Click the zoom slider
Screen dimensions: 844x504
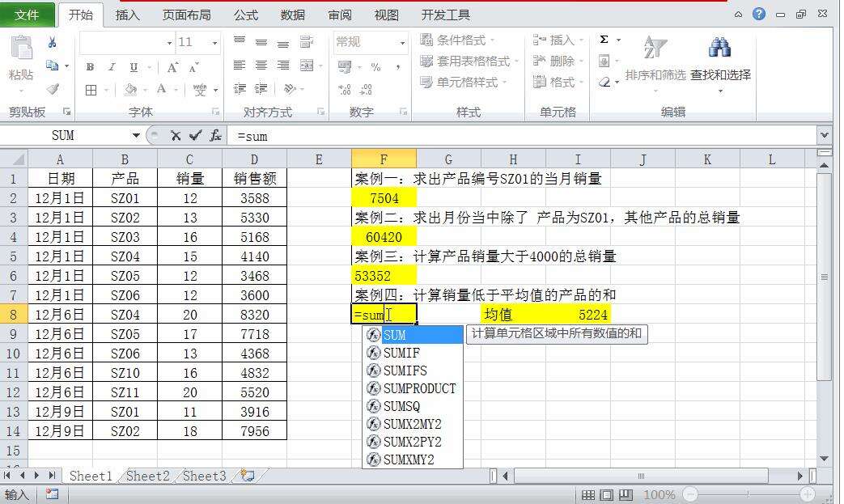[749, 493]
